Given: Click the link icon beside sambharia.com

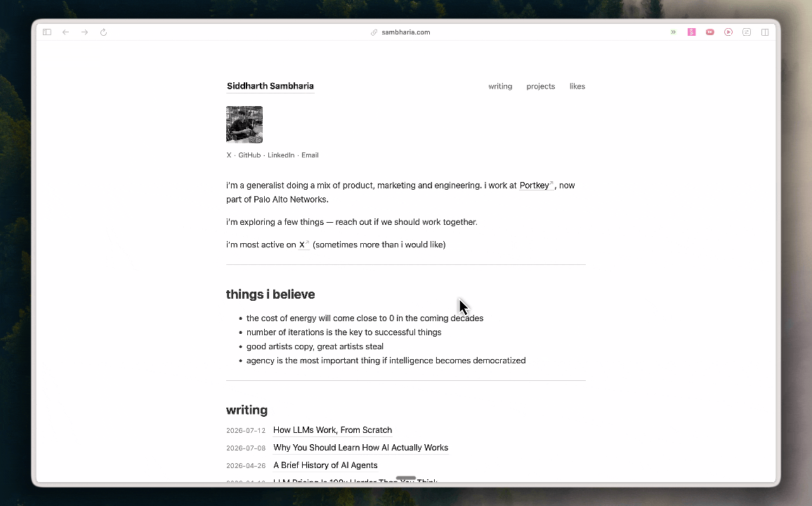Looking at the screenshot, I should (x=374, y=32).
